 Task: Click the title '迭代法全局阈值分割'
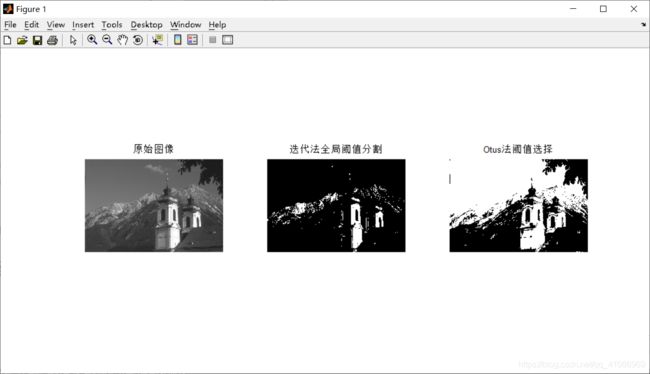tap(336, 149)
